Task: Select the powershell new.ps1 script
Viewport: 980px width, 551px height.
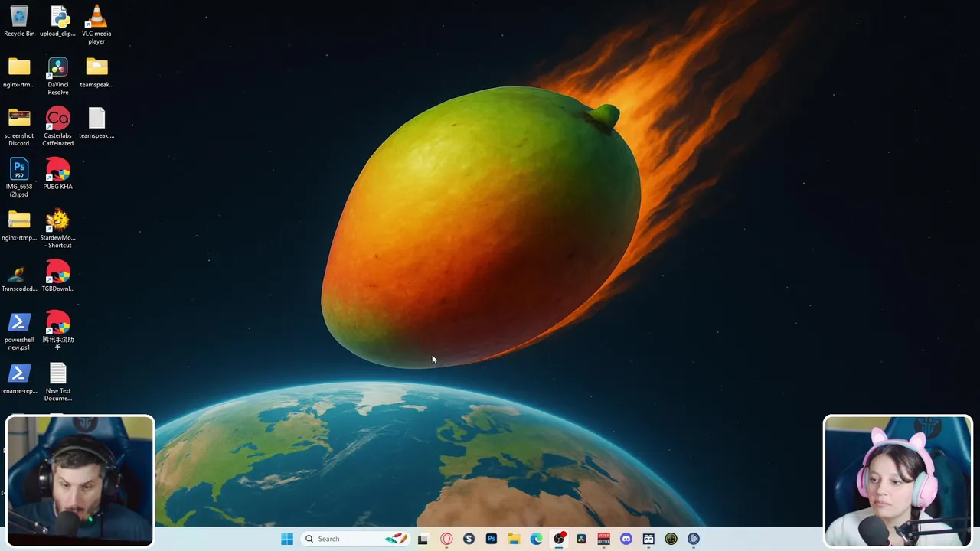Action: pos(19,331)
